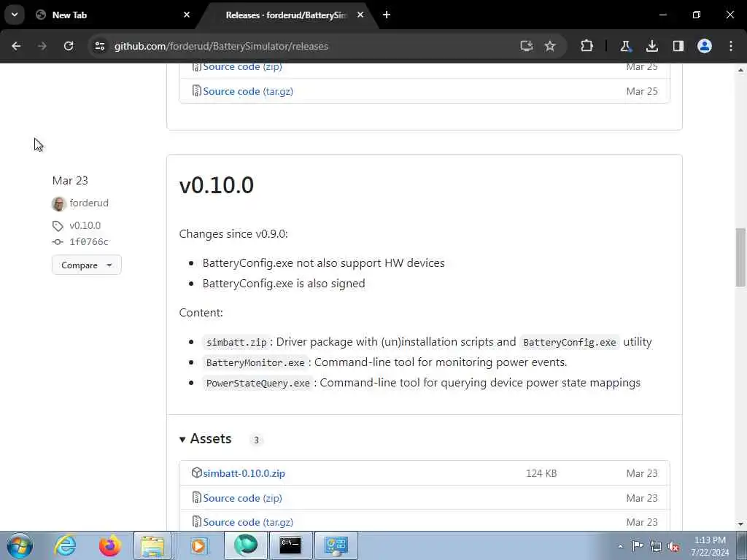Go back to the previous page

click(16, 46)
